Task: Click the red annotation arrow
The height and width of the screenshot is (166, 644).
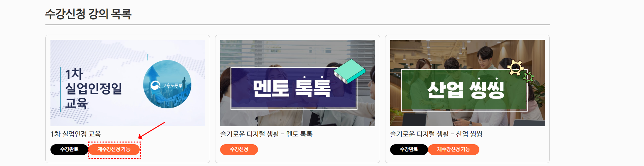Action: (151, 130)
